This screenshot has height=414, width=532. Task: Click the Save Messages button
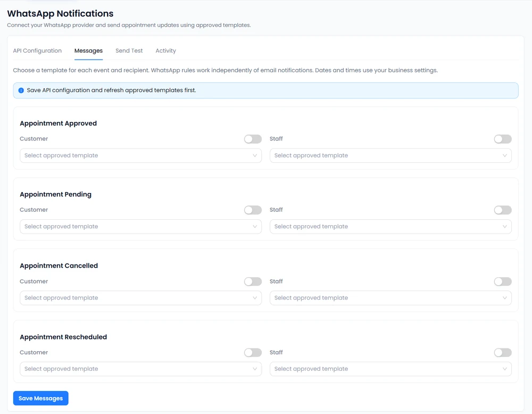pos(41,398)
